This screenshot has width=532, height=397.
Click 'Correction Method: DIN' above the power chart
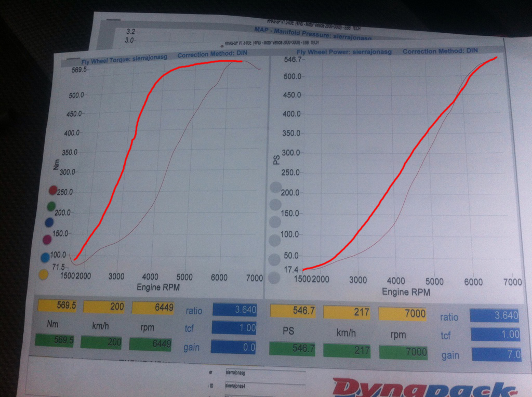tap(440, 51)
